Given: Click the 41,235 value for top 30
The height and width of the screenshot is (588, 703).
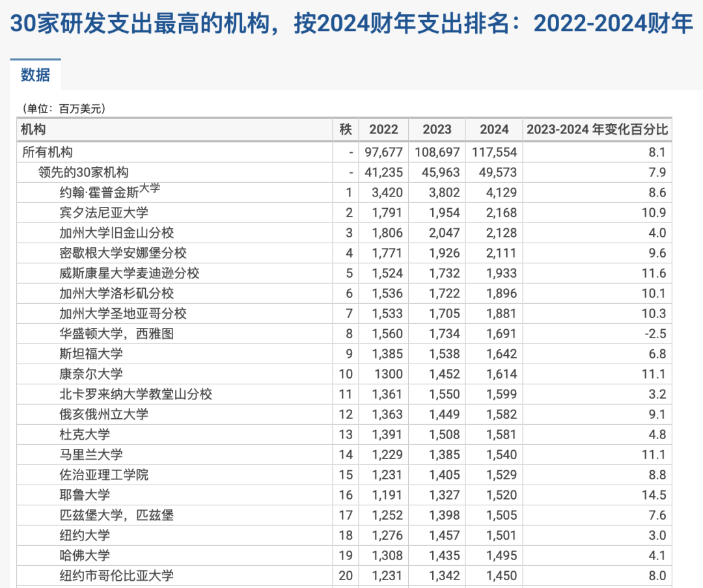Looking at the screenshot, I should 383,172.
